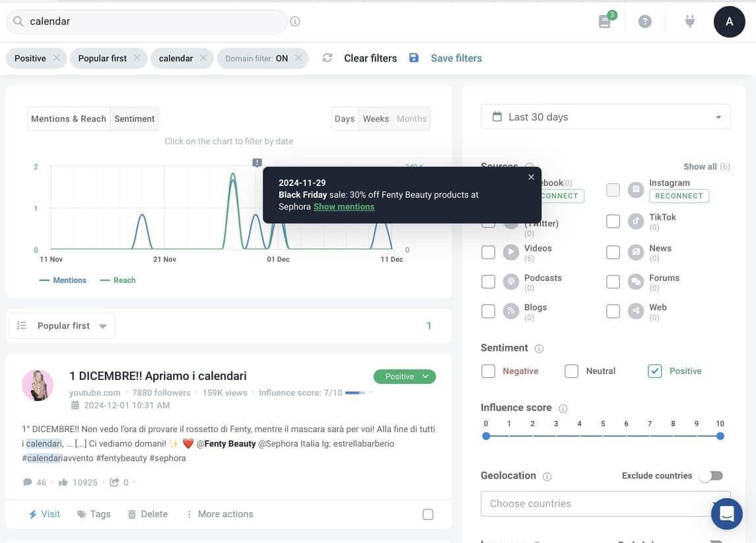Click the integrations plug icon
756x543 pixels.
(x=690, y=22)
